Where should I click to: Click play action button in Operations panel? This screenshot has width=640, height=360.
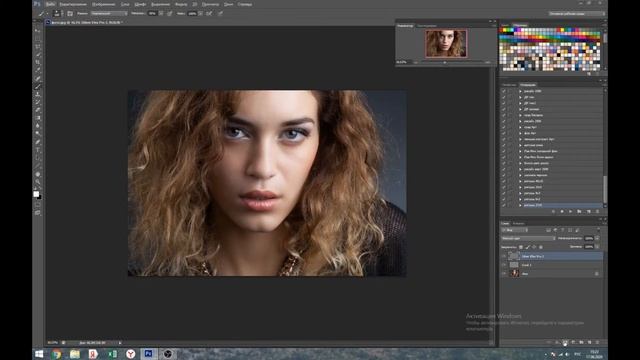pos(570,211)
